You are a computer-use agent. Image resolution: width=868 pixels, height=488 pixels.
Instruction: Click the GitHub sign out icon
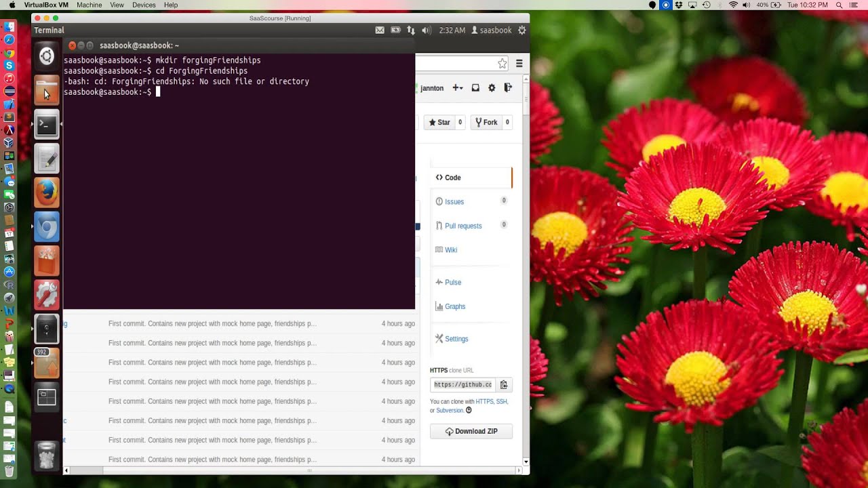pyautogui.click(x=508, y=88)
